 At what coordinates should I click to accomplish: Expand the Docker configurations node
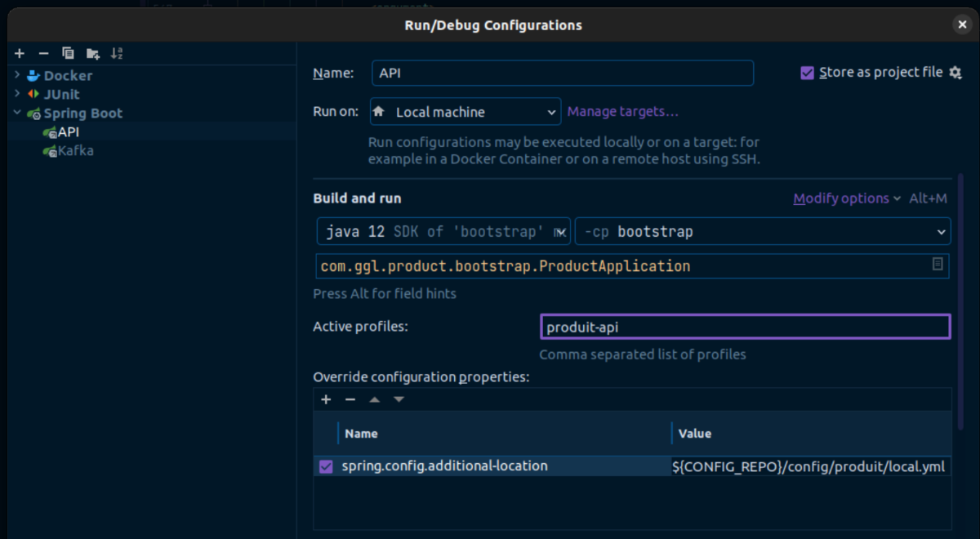pos(17,75)
